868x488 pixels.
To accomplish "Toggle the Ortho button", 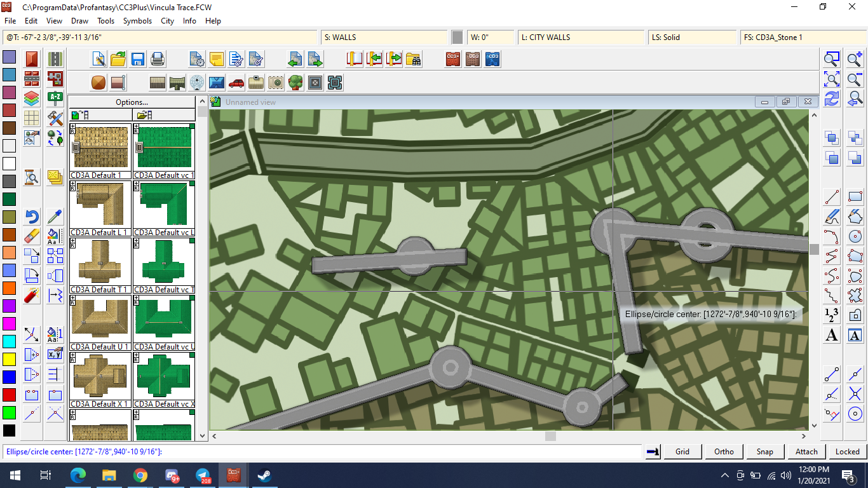I will (724, 452).
